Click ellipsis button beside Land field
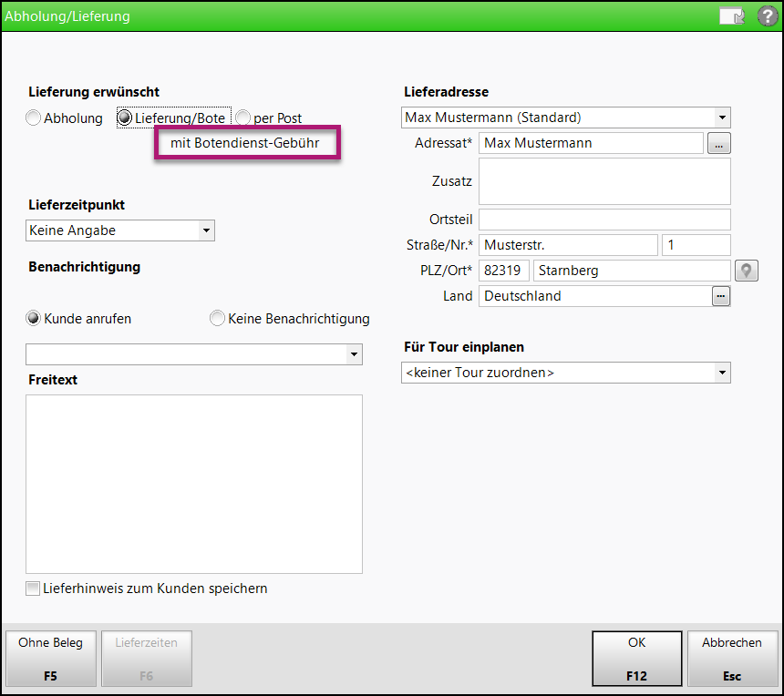The image size is (784, 696). click(720, 296)
